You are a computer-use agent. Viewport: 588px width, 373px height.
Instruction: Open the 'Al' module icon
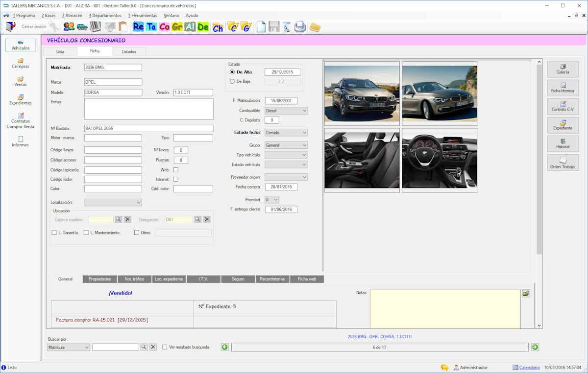coord(190,26)
